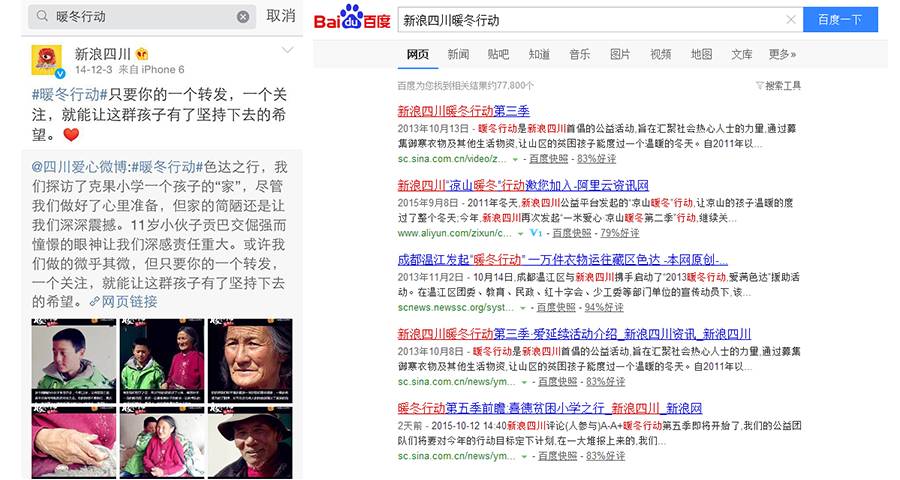This screenshot has height=480, width=900.
Task: Clear the Baidu search box with the X
Action: click(790, 20)
